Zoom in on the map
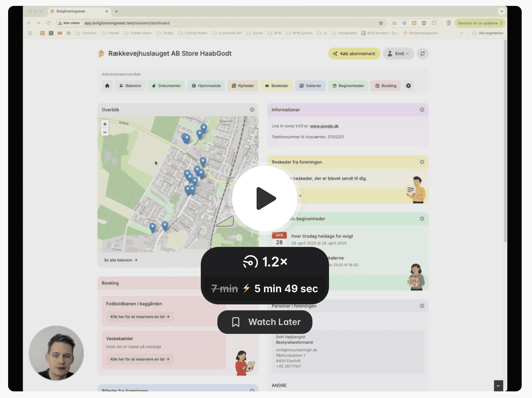The height and width of the screenshot is (398, 532). tap(105, 124)
